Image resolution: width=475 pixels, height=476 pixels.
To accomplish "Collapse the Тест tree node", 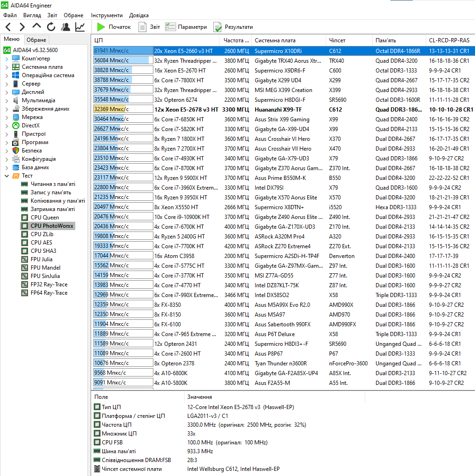I will click(x=7, y=176).
